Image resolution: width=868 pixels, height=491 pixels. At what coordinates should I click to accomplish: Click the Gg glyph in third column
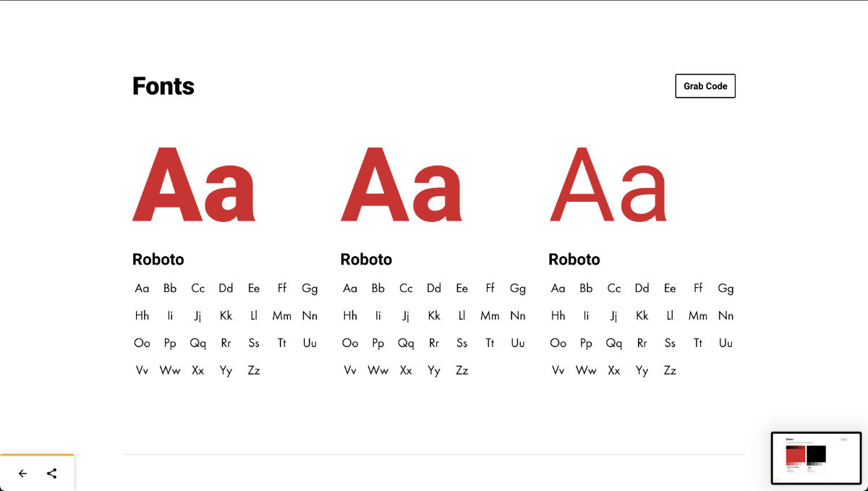pos(726,289)
